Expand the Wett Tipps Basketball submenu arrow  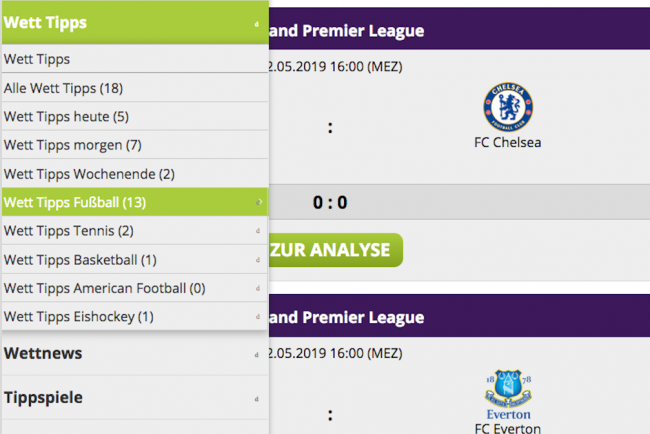click(x=258, y=261)
